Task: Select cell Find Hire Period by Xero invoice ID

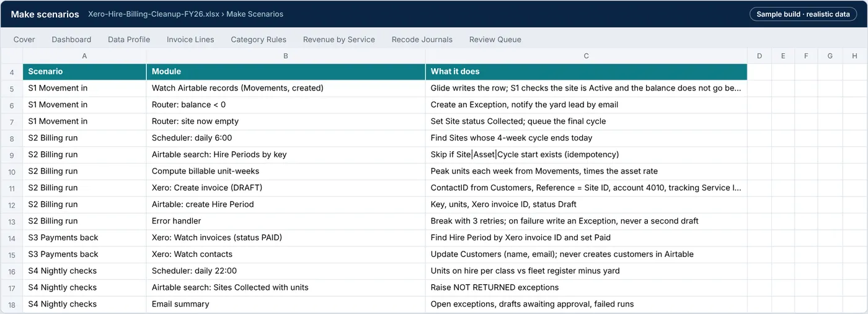Action: click(587, 238)
